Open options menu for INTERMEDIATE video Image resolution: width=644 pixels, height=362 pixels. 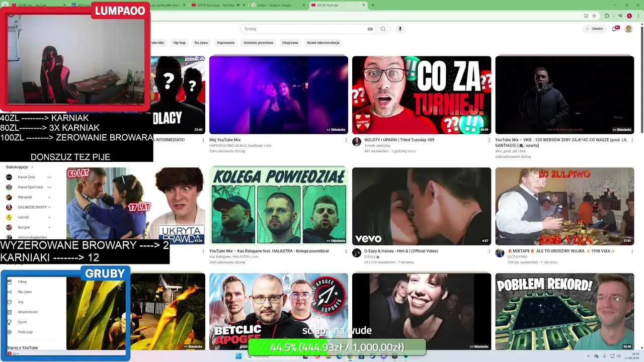[x=203, y=140]
